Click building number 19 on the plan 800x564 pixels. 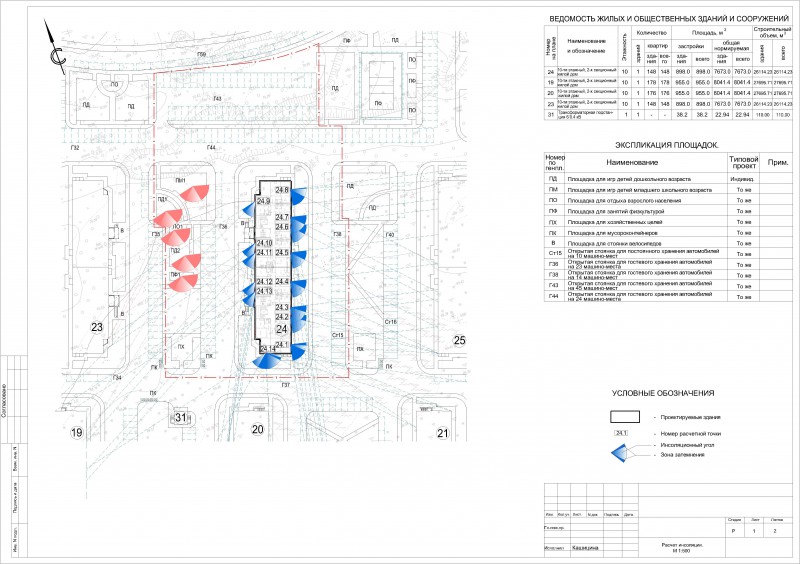click(x=77, y=432)
